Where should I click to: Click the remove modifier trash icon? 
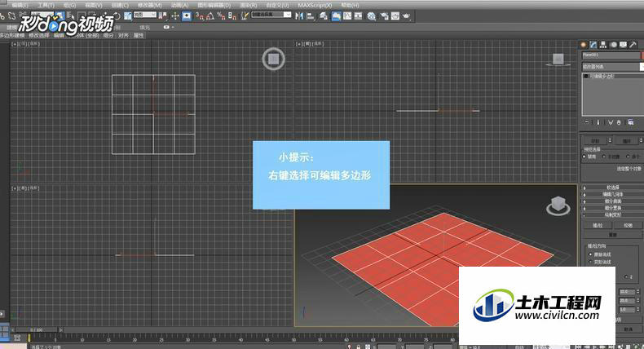(x=619, y=122)
